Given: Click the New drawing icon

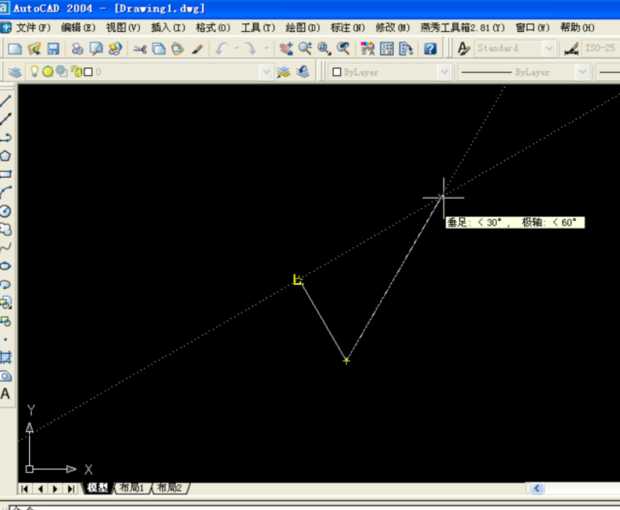Looking at the screenshot, I should point(15,49).
